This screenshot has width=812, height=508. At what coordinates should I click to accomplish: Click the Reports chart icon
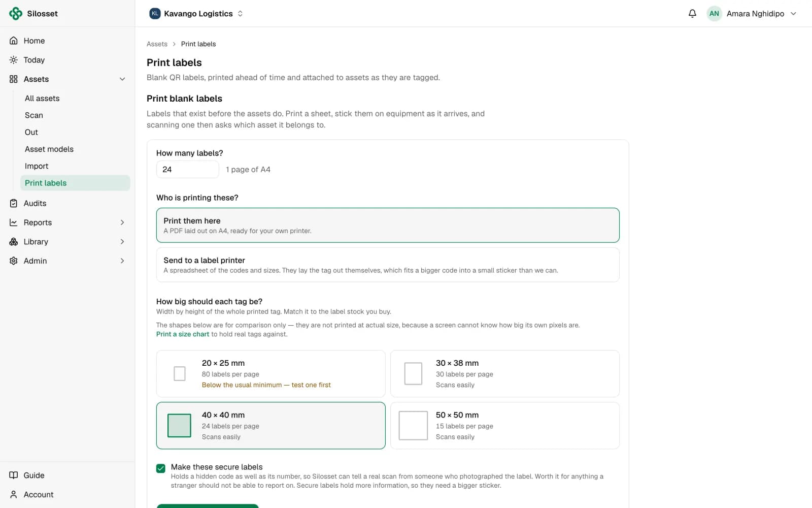(14, 223)
